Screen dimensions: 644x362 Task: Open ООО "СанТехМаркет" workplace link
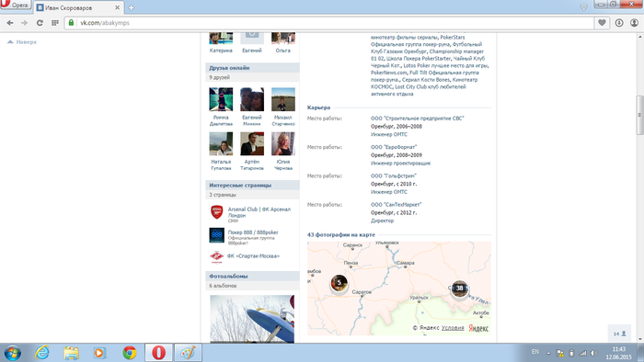click(397, 204)
